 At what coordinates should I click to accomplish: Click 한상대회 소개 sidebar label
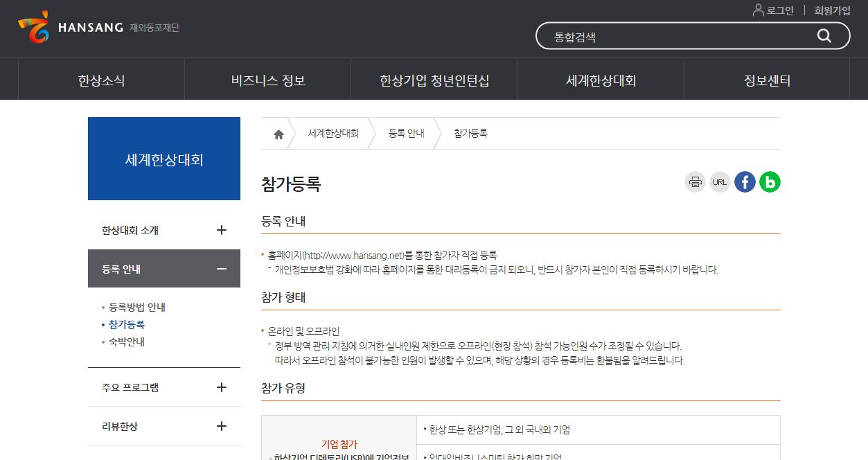tap(130, 230)
